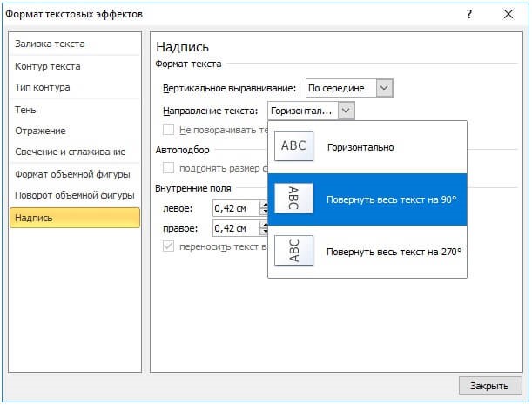532x405 pixels.
Task: Open the 'Вертикальное выравнивание' dropdown arrow
Action: pyautogui.click(x=386, y=88)
